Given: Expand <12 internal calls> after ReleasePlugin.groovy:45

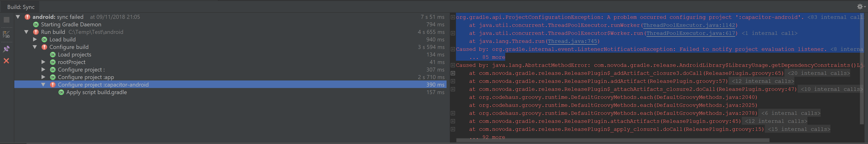Looking at the screenshot, I should 776,121.
